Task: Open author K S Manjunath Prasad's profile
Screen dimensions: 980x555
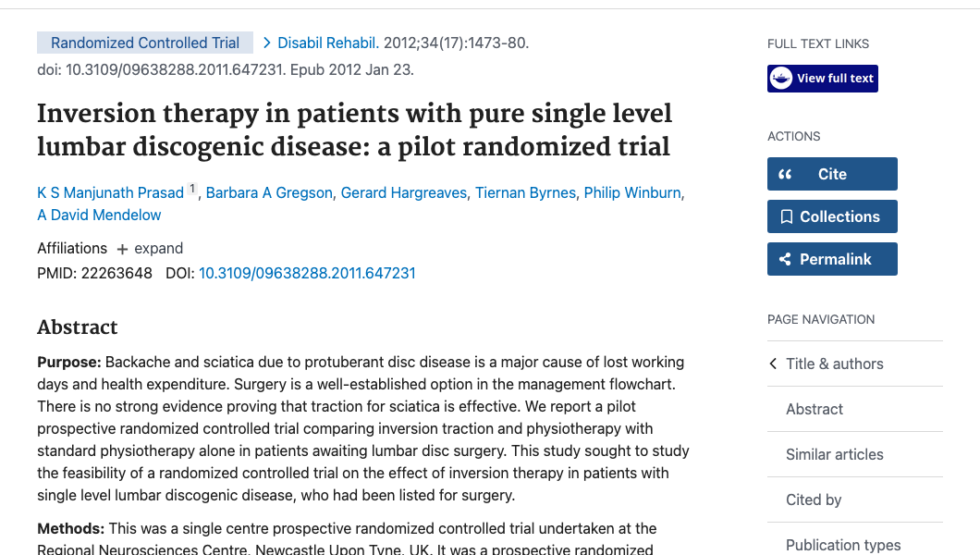Action: point(109,192)
